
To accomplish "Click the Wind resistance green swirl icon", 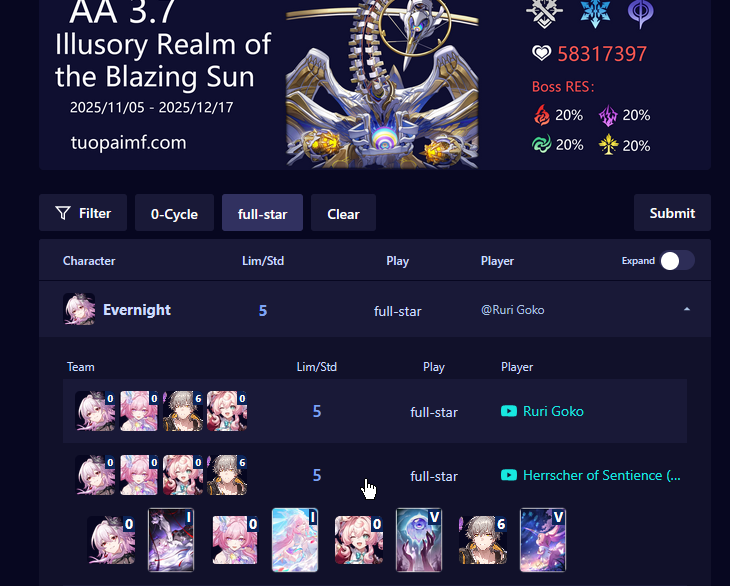I will point(541,145).
